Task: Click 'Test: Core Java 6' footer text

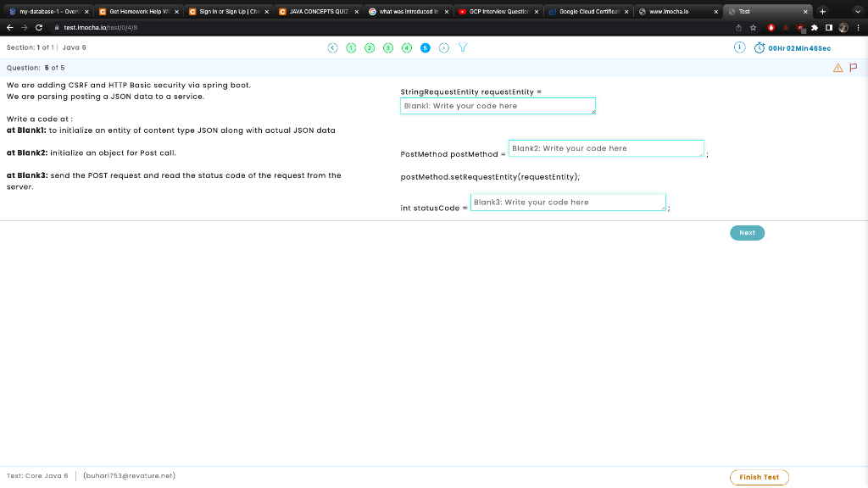Action: pos(37,476)
